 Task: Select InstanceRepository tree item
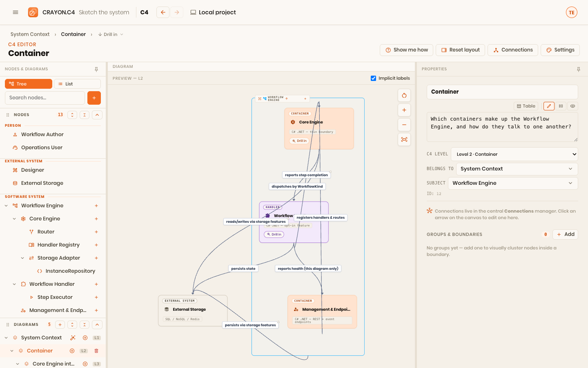click(x=70, y=271)
